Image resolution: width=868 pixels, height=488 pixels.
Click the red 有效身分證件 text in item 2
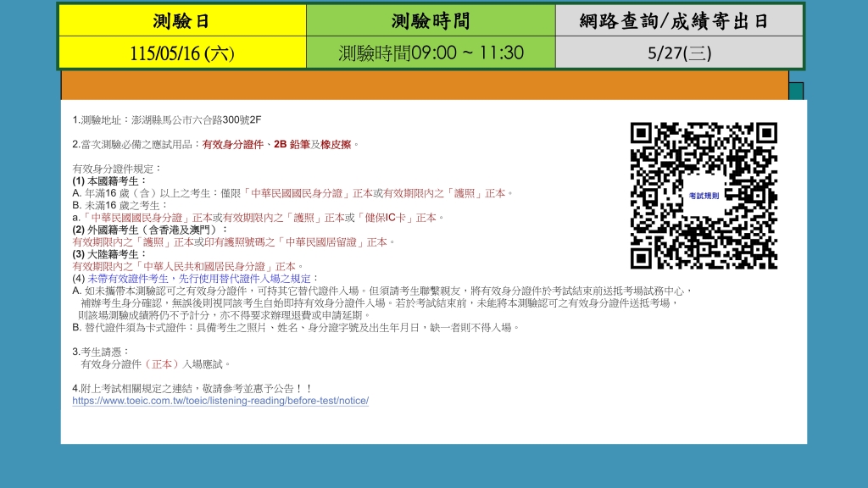(x=232, y=144)
